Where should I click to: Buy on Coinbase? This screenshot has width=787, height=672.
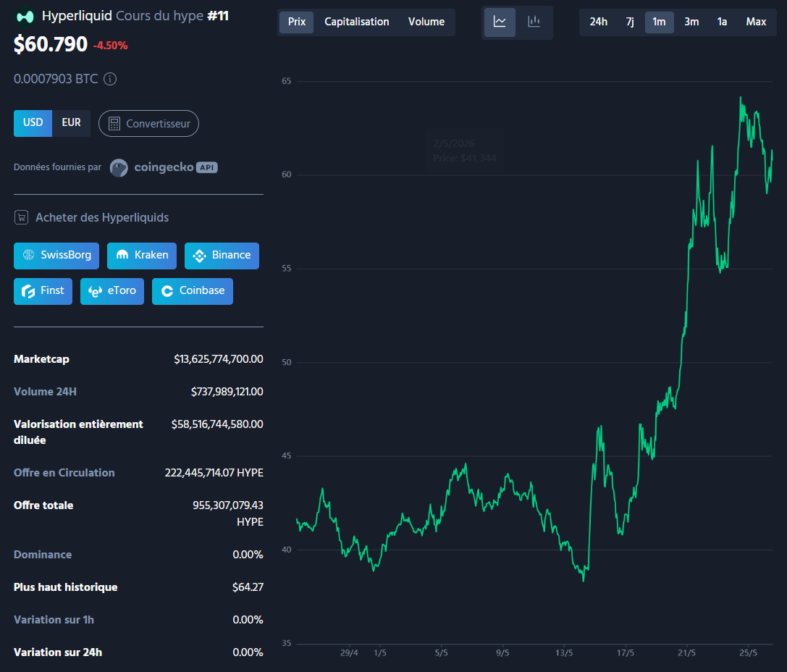pyautogui.click(x=193, y=291)
